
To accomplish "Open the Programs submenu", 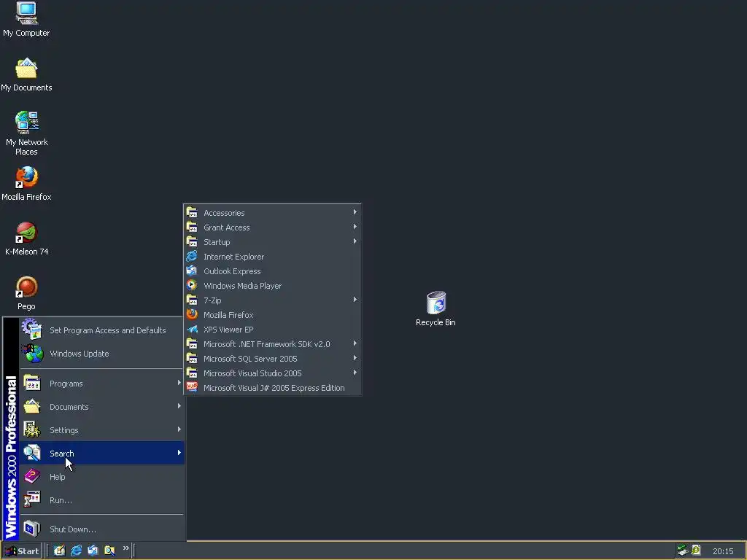I will pyautogui.click(x=101, y=384).
